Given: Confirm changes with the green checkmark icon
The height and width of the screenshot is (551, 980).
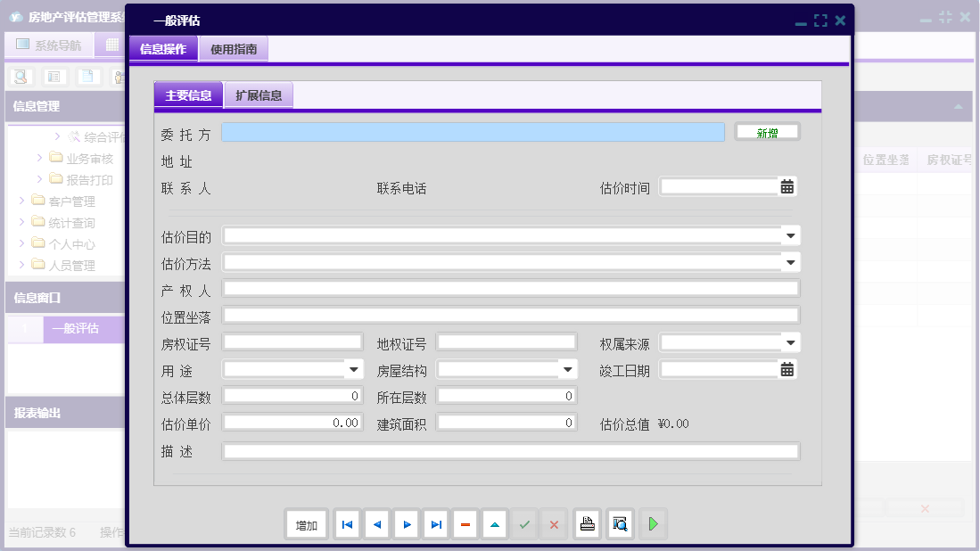Looking at the screenshot, I should tap(524, 524).
